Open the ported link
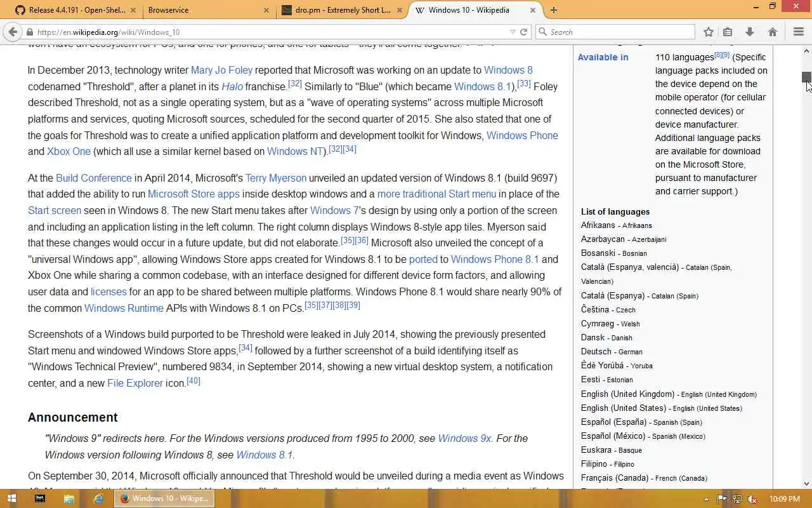The height and width of the screenshot is (508, 812). coord(423,259)
